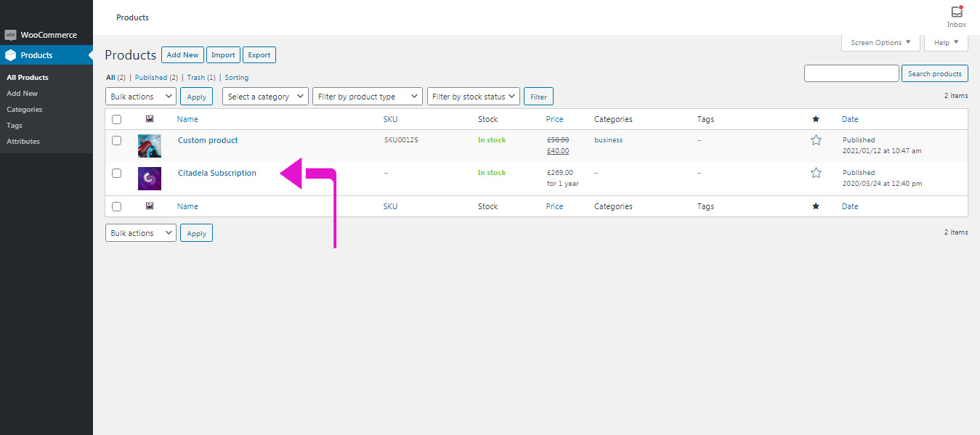Open the Filter by stock status dropdown
980x435 pixels.
474,97
